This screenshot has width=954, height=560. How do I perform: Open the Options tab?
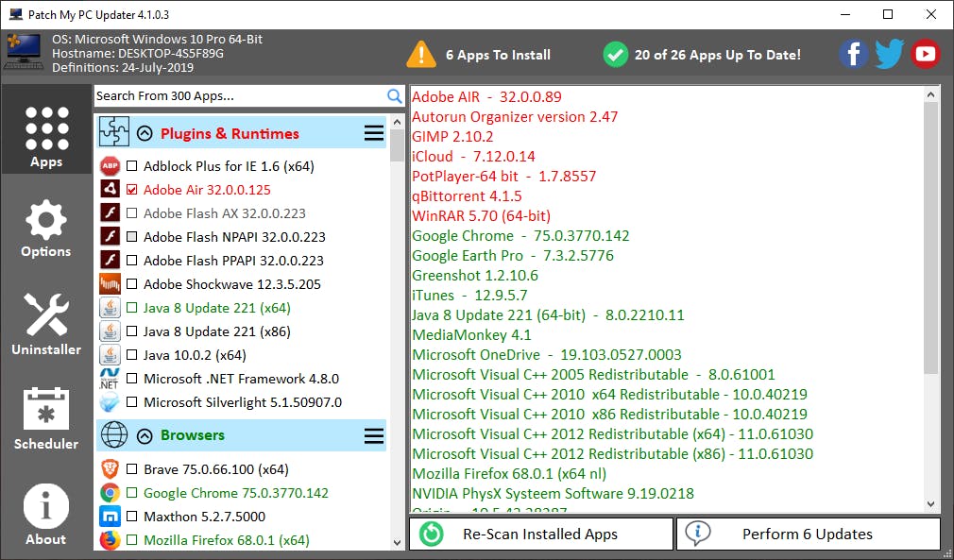tap(47, 228)
